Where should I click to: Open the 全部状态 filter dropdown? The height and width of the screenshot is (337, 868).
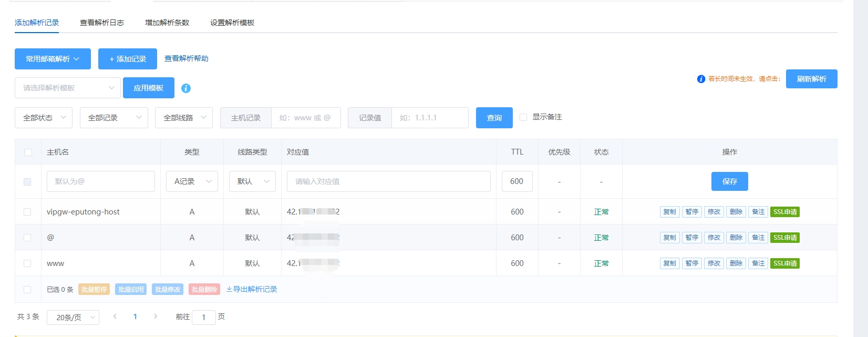(44, 118)
